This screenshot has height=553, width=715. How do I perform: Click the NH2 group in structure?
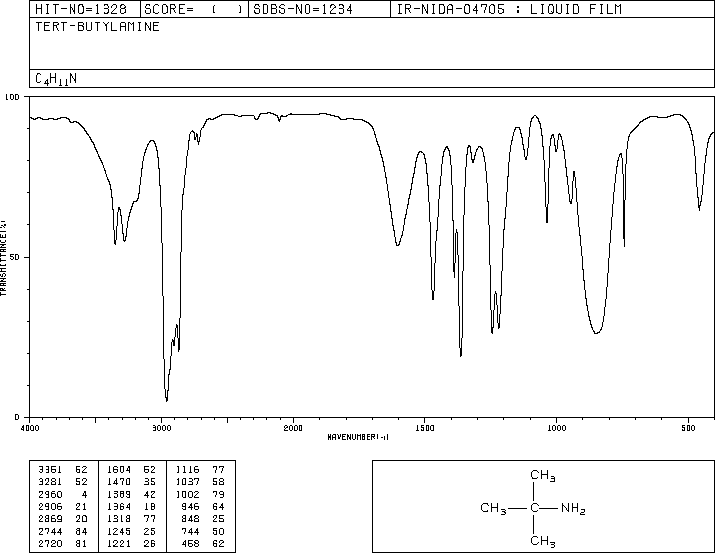coord(573,508)
